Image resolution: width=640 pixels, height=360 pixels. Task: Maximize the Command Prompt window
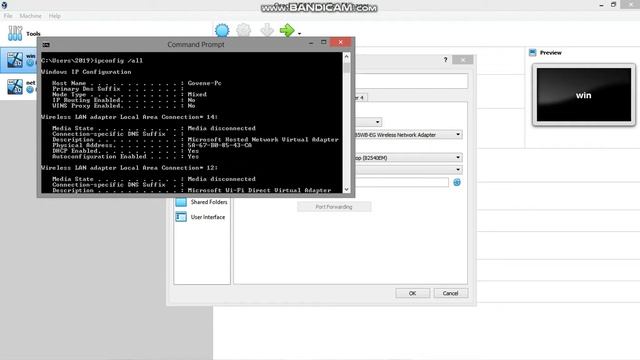324,42
